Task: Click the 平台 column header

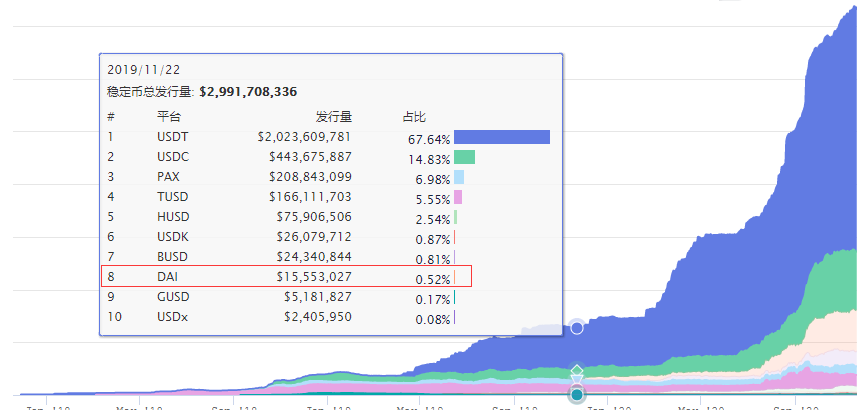Action: (168, 116)
